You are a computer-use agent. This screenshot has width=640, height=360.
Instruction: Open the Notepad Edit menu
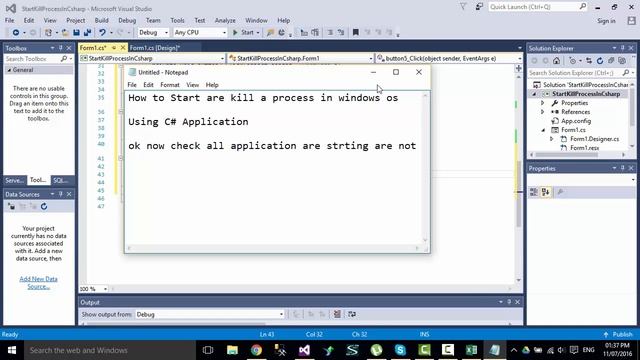pos(148,85)
